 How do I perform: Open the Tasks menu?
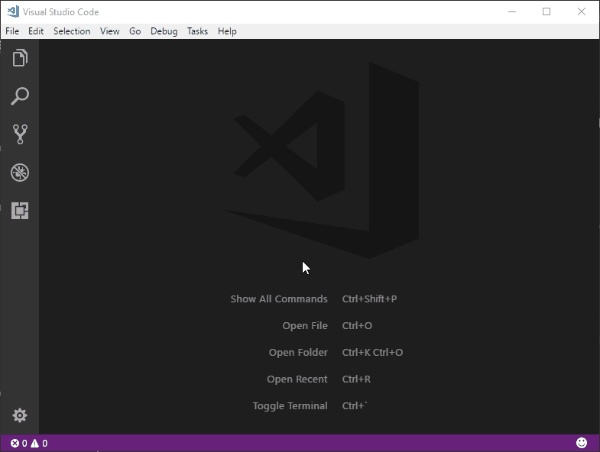click(x=197, y=31)
